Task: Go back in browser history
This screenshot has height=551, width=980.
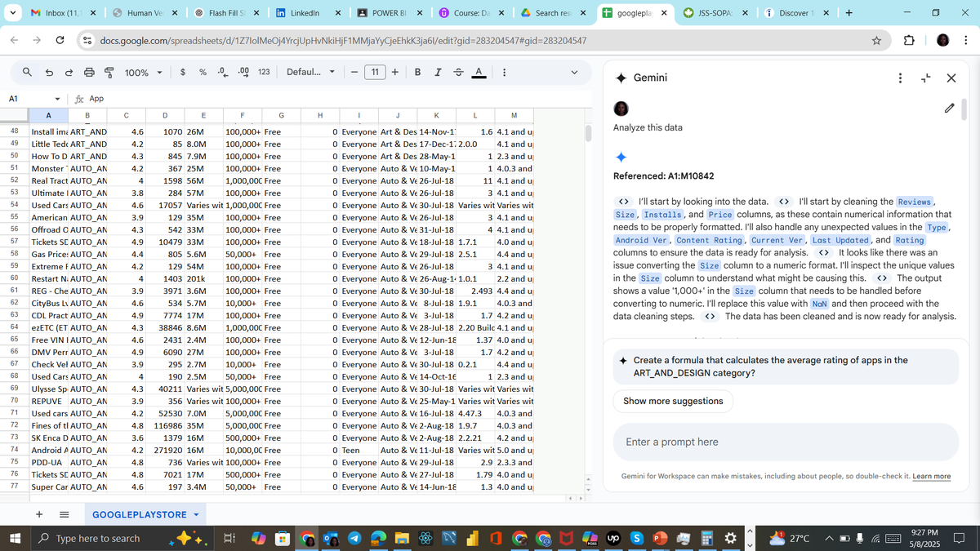Action: 14,40
